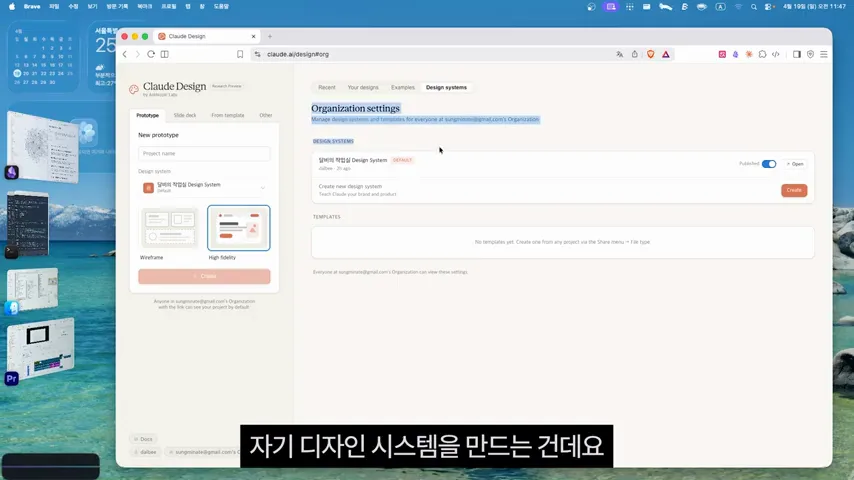
Task: Click the forward navigation arrow
Action: point(137,54)
